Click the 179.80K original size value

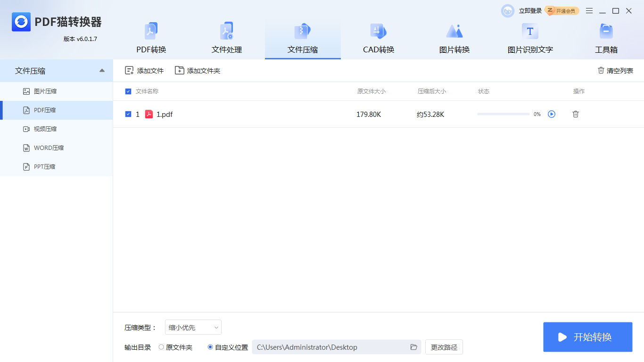pos(369,114)
